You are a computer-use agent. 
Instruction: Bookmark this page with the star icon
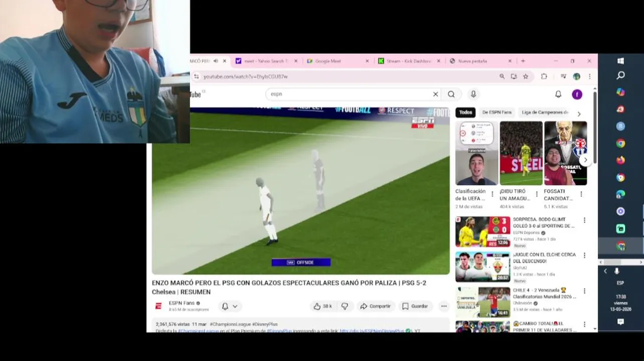(526, 76)
